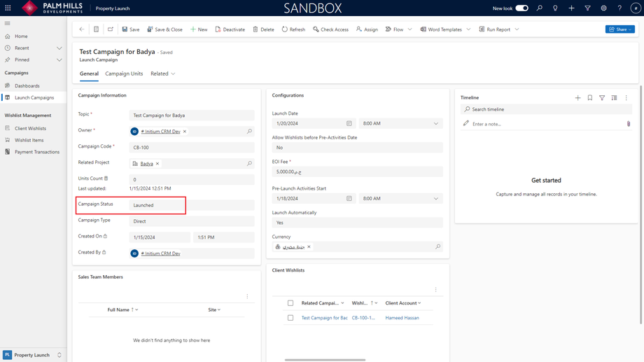Toggle the New look switch

(x=521, y=8)
